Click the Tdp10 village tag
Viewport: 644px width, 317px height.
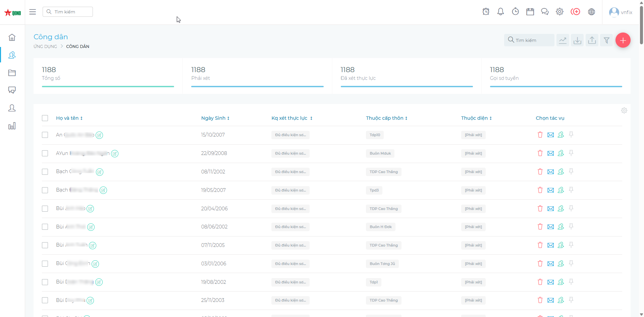click(x=375, y=135)
